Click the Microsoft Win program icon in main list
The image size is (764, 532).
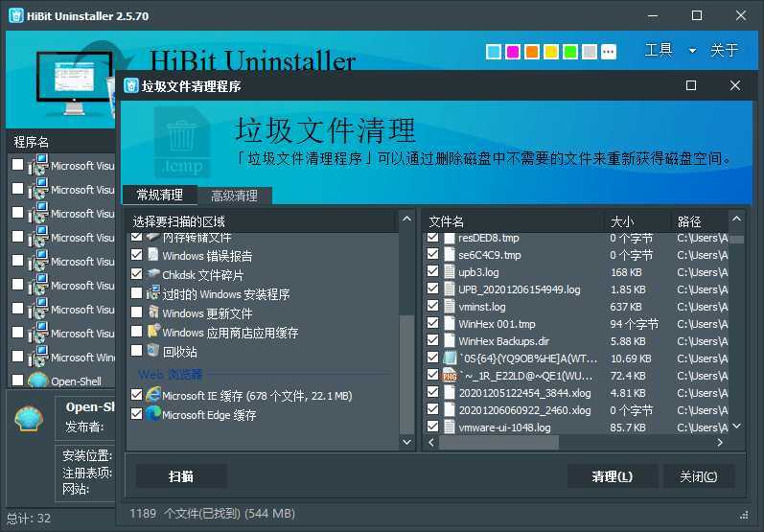tap(38, 357)
